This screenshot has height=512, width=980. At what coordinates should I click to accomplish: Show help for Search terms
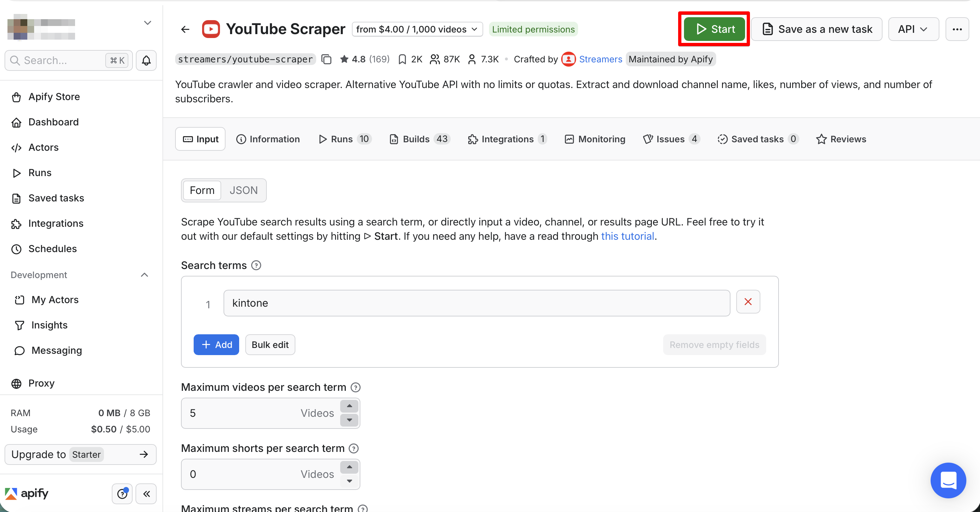pyautogui.click(x=256, y=265)
